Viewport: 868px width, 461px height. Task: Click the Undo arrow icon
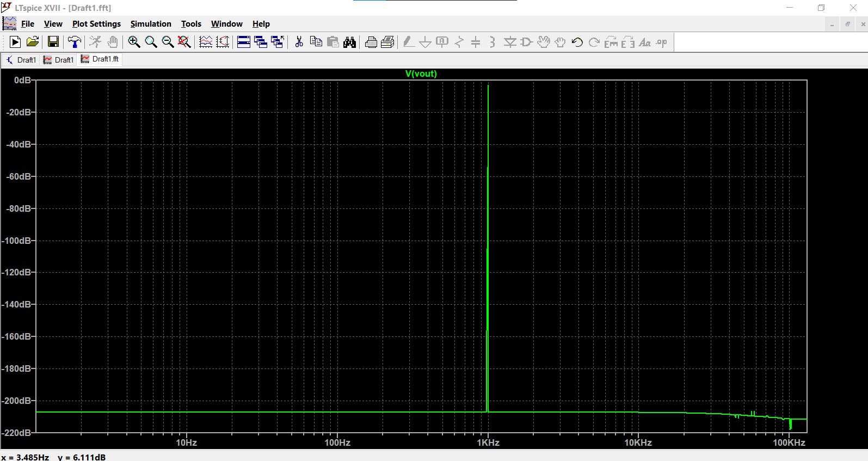coord(577,42)
